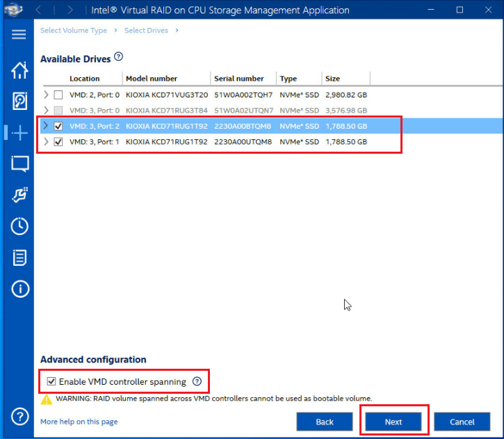Expand the VMD: 2, Port: 0 drive row
Viewport: 504px width, 439px height.
coord(46,95)
